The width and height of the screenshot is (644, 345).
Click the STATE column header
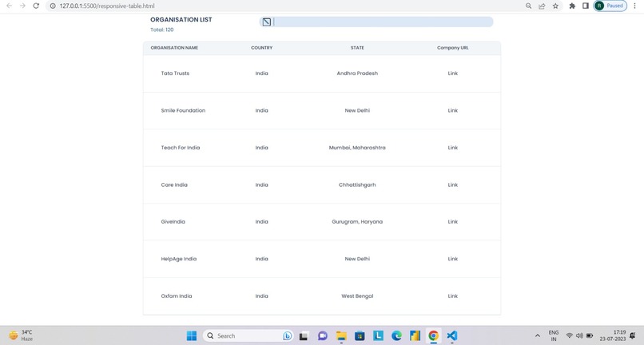(357, 48)
